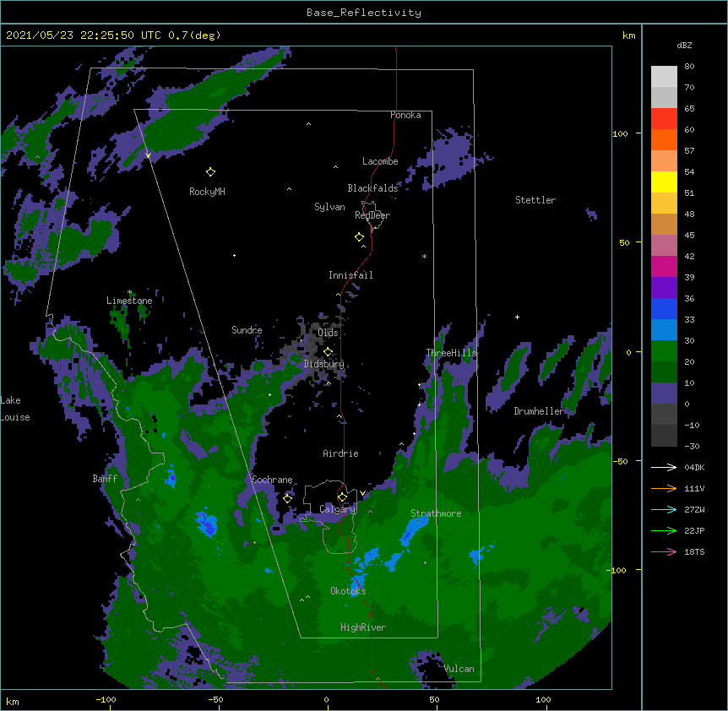Click the dBZ legend heading
Screen dimensions: 728x711
point(684,45)
